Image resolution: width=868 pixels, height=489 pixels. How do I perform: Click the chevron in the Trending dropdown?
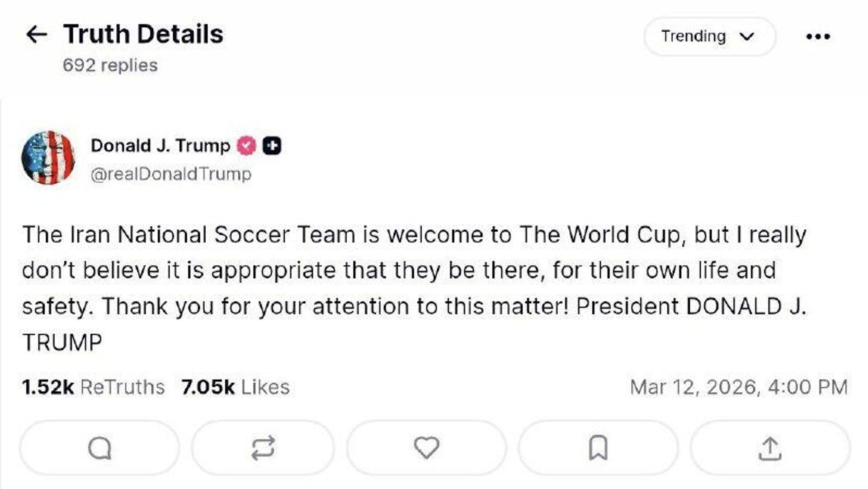(747, 36)
